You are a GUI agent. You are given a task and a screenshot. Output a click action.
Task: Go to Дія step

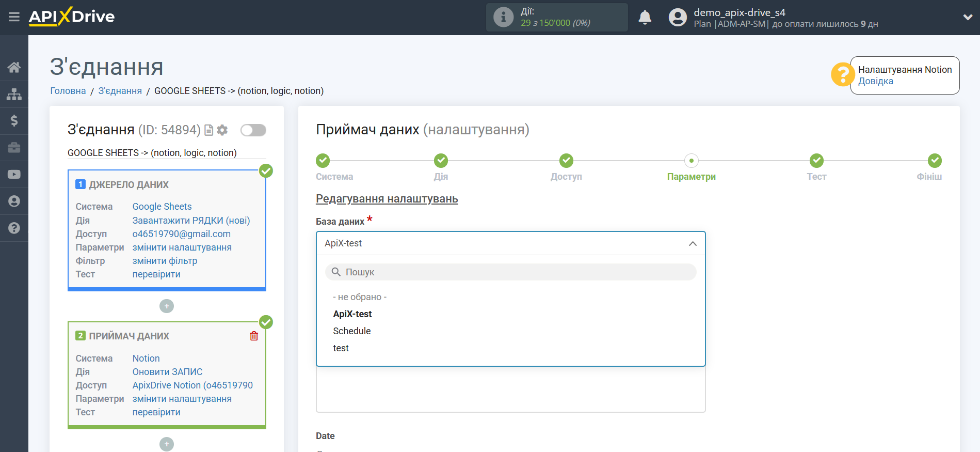pos(441,161)
